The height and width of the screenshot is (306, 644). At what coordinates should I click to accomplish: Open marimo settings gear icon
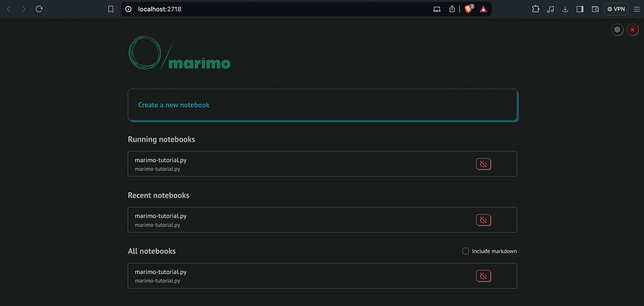coord(617,29)
